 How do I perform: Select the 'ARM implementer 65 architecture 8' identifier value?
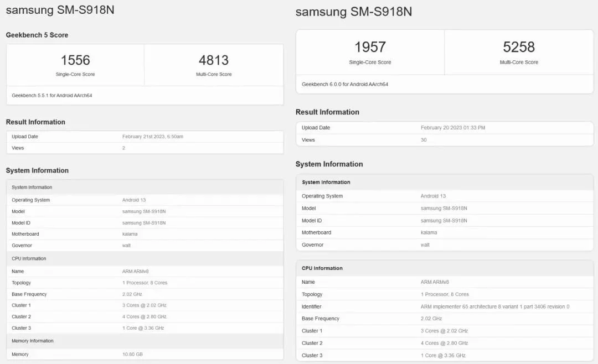495,306
